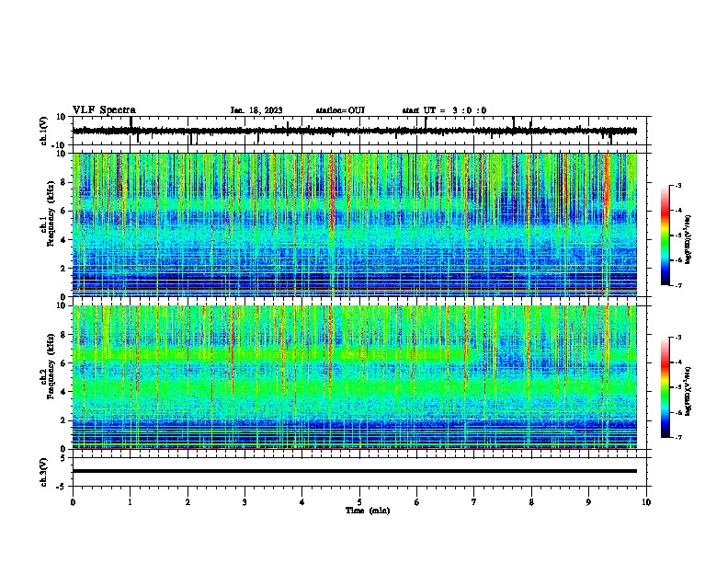
Task: Click the "-3" label on ch.1 color bar
Action: (x=678, y=185)
